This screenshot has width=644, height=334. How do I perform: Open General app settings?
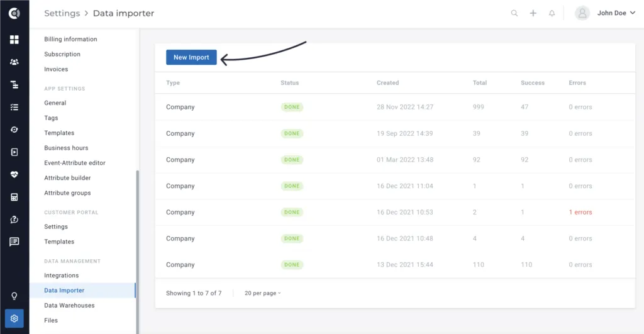(55, 103)
